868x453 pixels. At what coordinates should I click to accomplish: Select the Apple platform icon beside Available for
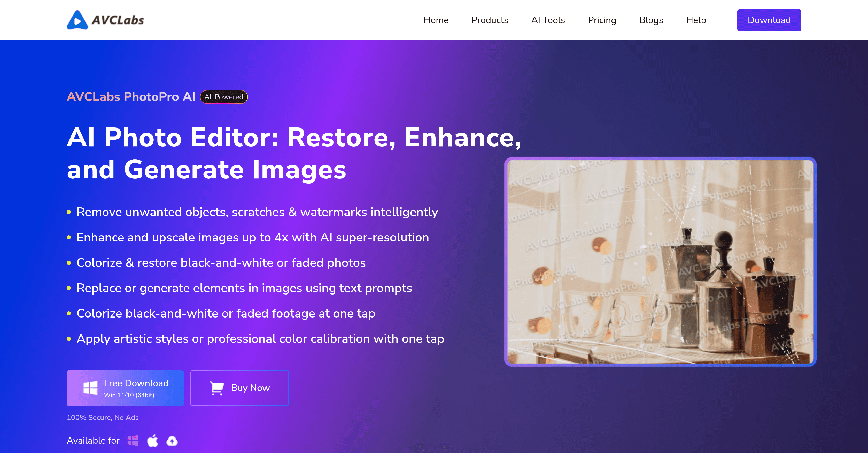click(x=152, y=440)
